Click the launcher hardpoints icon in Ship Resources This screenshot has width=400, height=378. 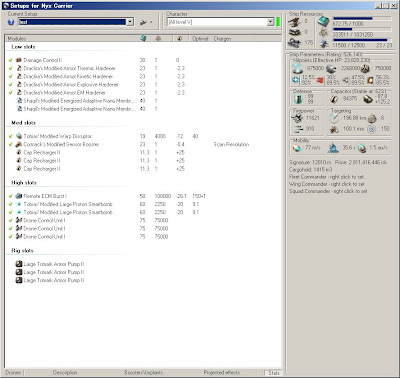coord(295,32)
